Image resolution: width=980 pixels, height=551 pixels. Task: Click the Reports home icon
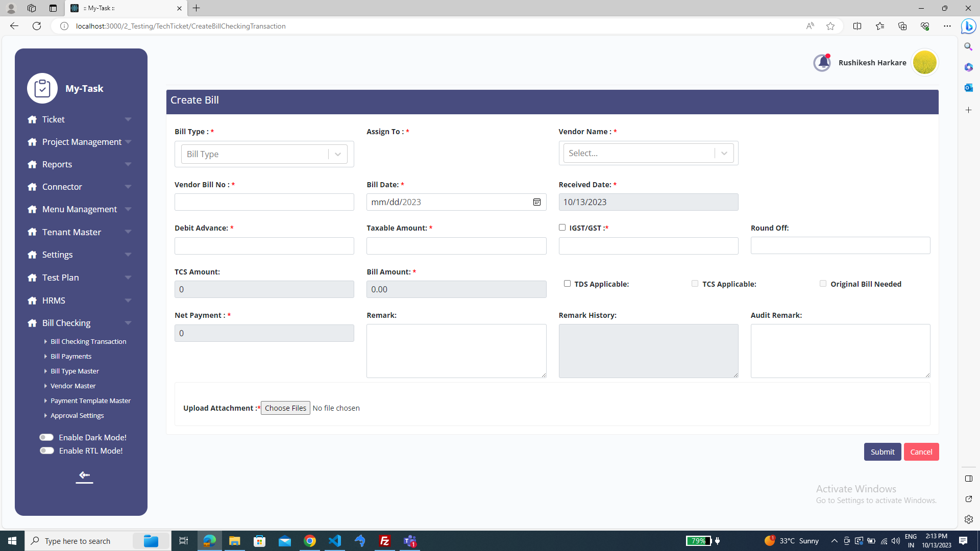32,164
